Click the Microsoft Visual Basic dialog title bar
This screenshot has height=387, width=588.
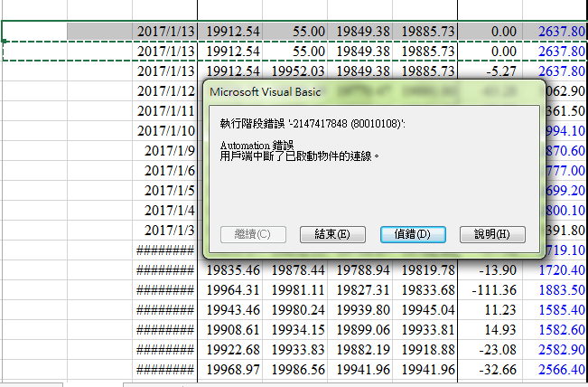(x=373, y=92)
